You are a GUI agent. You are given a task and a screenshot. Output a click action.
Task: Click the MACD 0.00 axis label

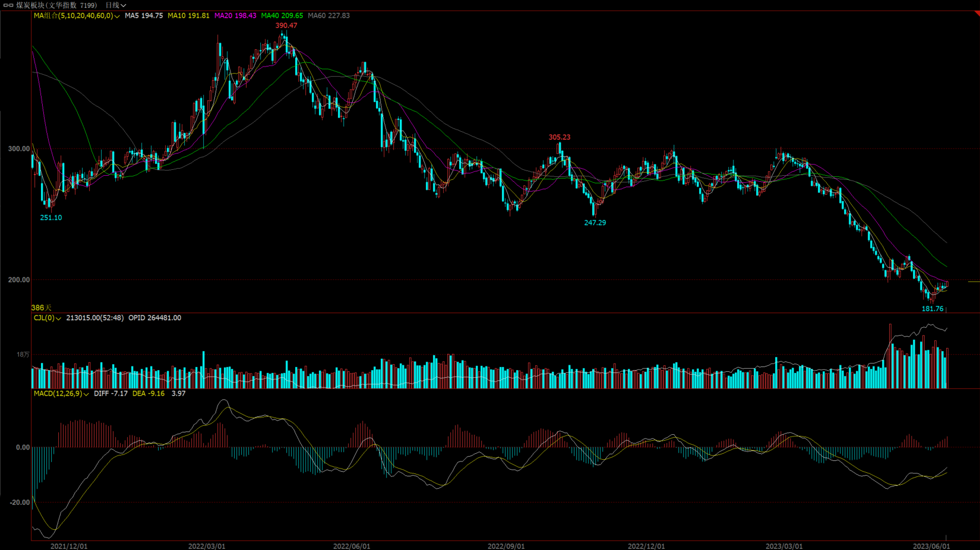23,448
